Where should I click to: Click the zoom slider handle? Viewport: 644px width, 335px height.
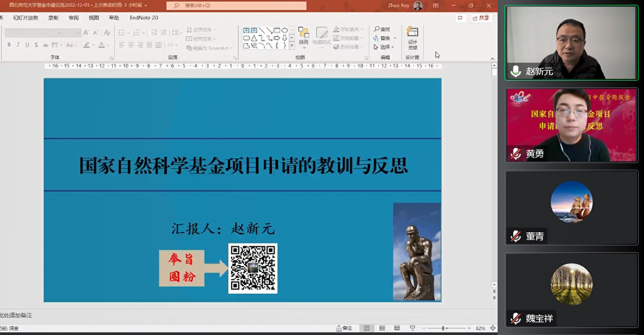[443, 328]
